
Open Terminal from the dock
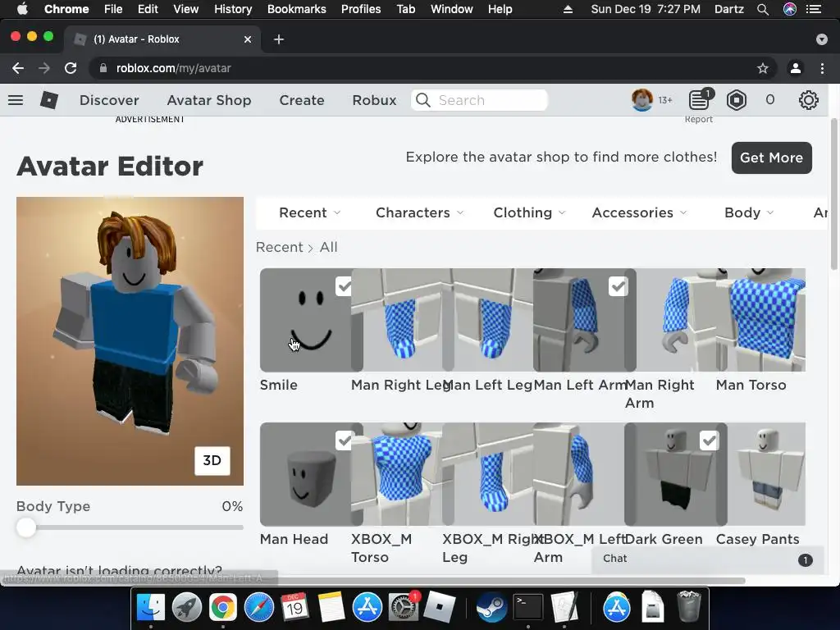coord(528,607)
